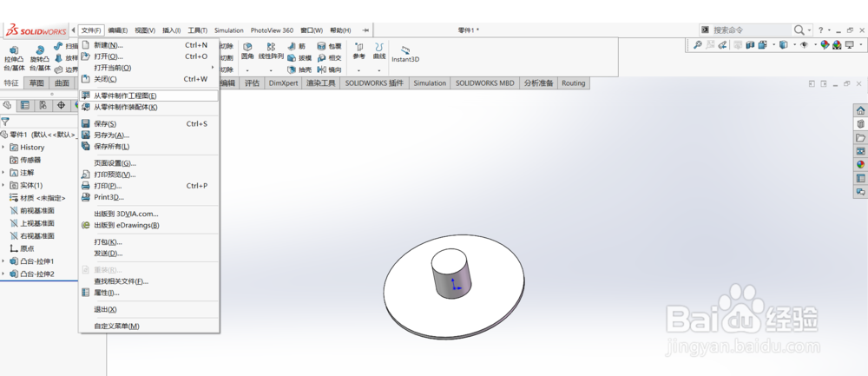
Task: Open the Help question mark dropdown arrow
Action: [x=829, y=30]
